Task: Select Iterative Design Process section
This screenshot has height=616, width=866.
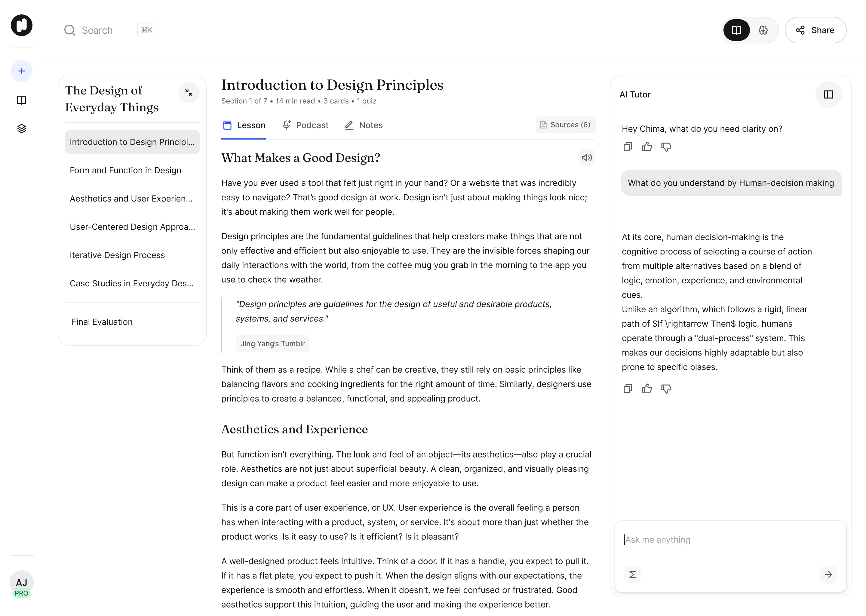Action: pos(132,255)
